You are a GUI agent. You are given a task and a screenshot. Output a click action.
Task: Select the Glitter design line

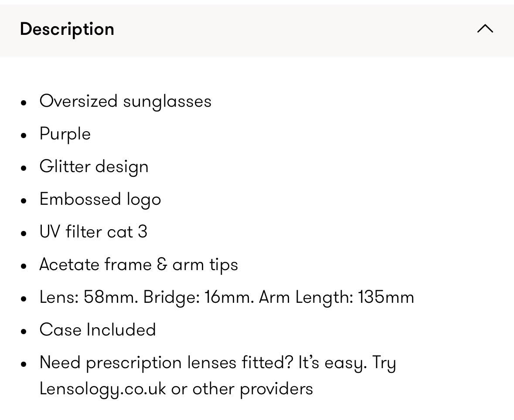point(94,167)
